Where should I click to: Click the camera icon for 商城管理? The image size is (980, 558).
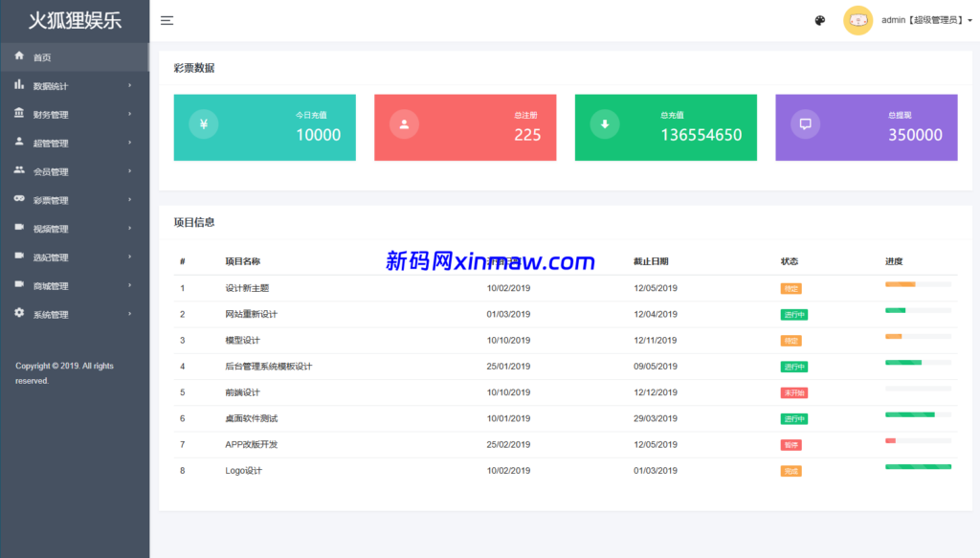[x=19, y=284]
